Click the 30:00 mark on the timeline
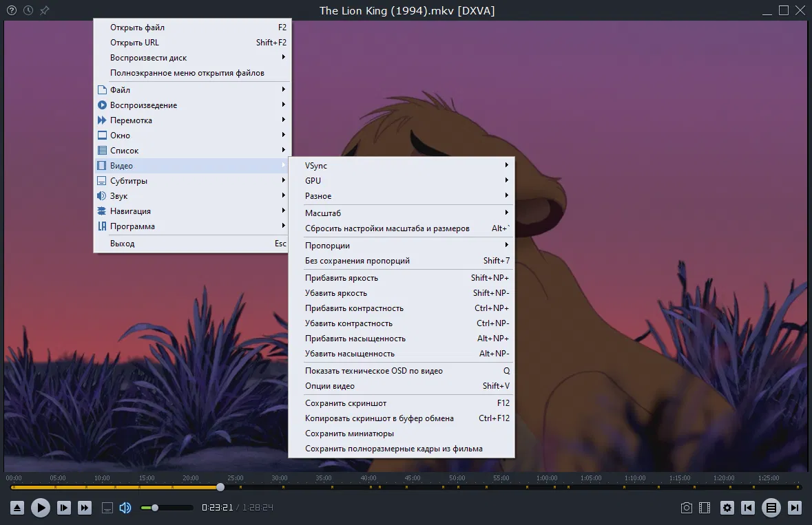812x525 pixels. (279, 478)
